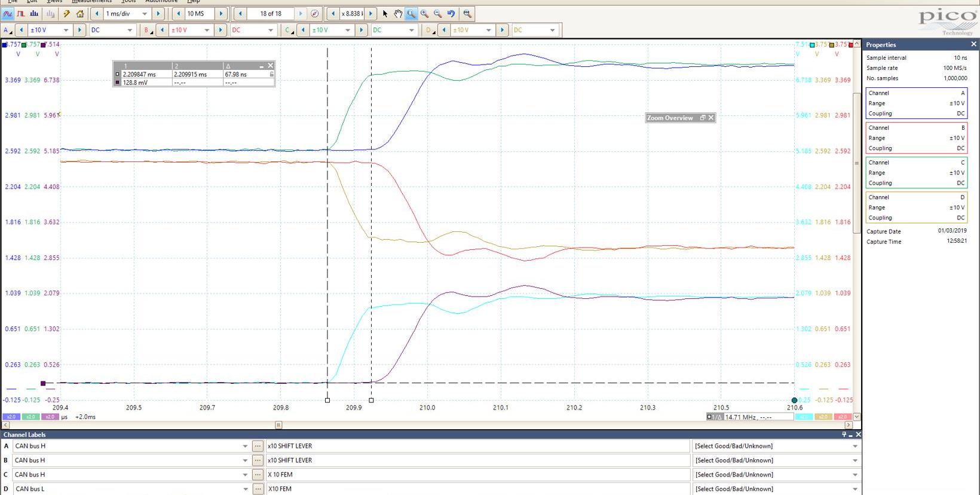Increase number of samples from 10 MS
Screen dimensions: 980x495
221,14
